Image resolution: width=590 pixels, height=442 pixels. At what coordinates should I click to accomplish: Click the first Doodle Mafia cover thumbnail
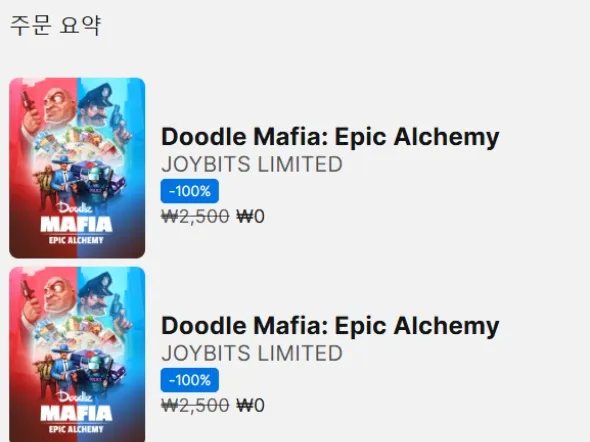coord(77,168)
